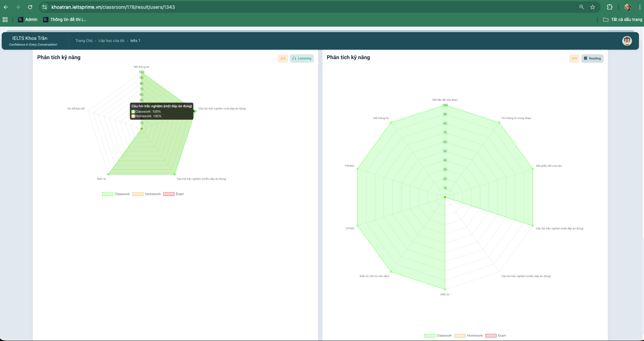
Task: Reload the current page
Action: point(30,7)
